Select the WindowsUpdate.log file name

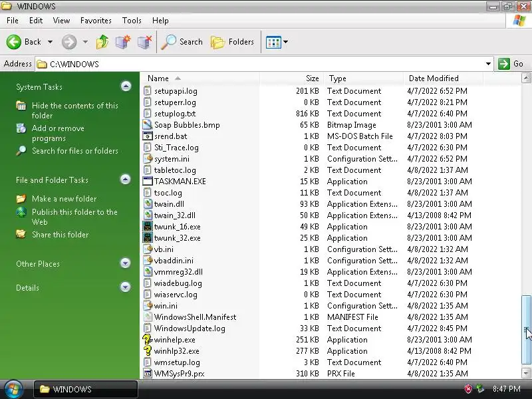[x=190, y=329]
